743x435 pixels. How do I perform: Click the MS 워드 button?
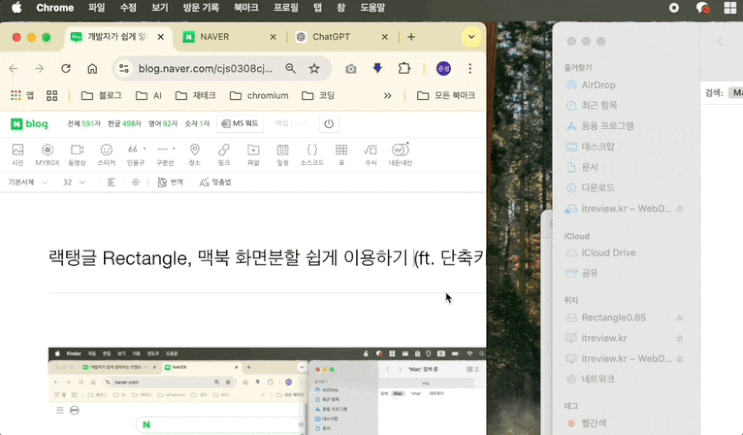click(240, 124)
